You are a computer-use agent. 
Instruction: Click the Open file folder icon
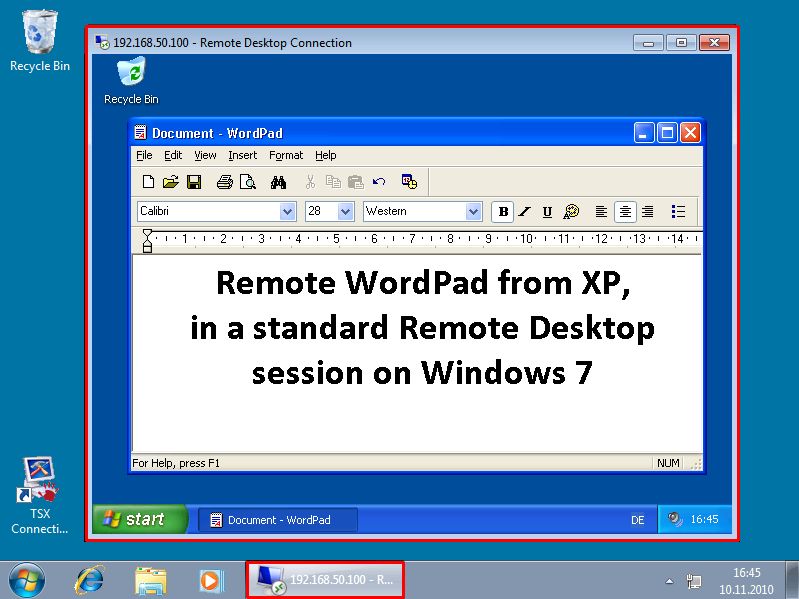click(171, 182)
